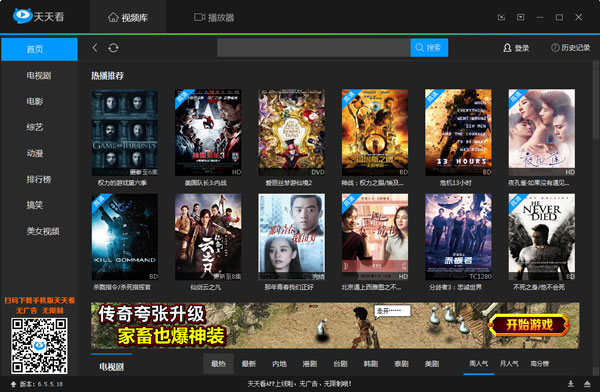Click the eject icon in bottom-right corner
600x392 pixels.
[x=587, y=384]
